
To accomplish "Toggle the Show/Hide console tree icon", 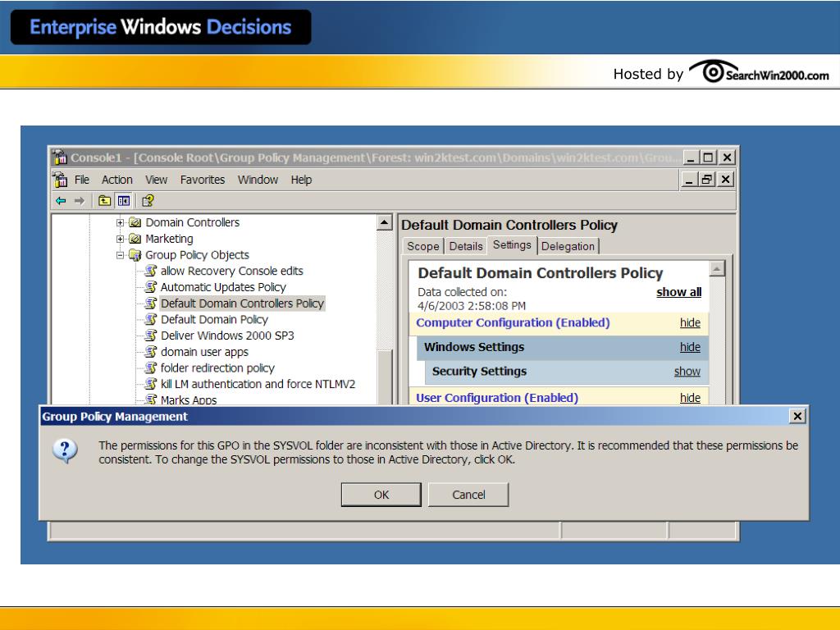I will [124, 201].
